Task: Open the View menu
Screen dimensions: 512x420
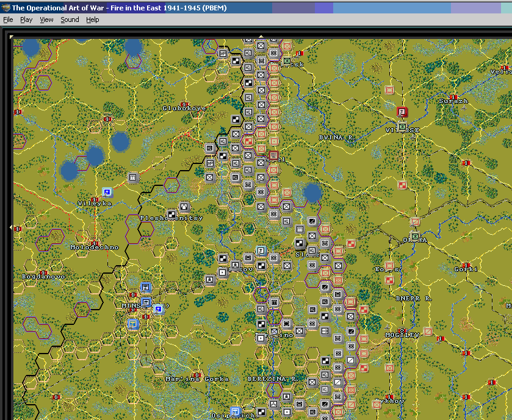Action: pyautogui.click(x=46, y=20)
